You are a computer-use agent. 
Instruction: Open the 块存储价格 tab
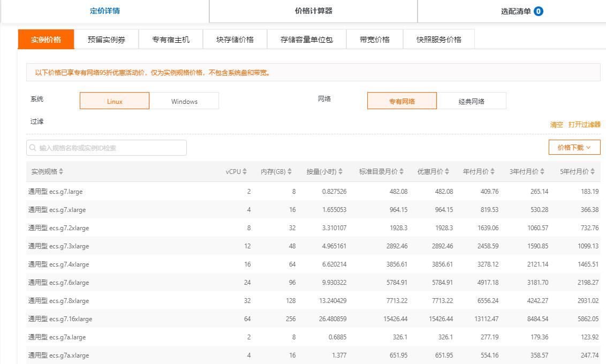coord(235,40)
